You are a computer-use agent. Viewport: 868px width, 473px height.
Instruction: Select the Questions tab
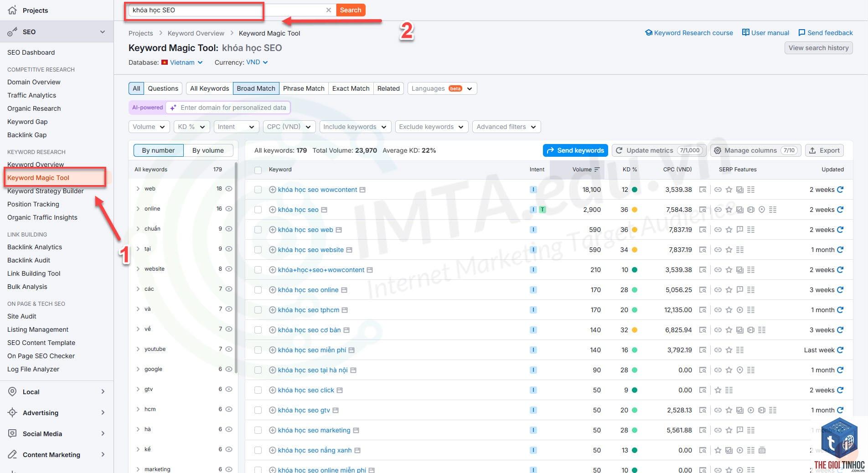(163, 88)
